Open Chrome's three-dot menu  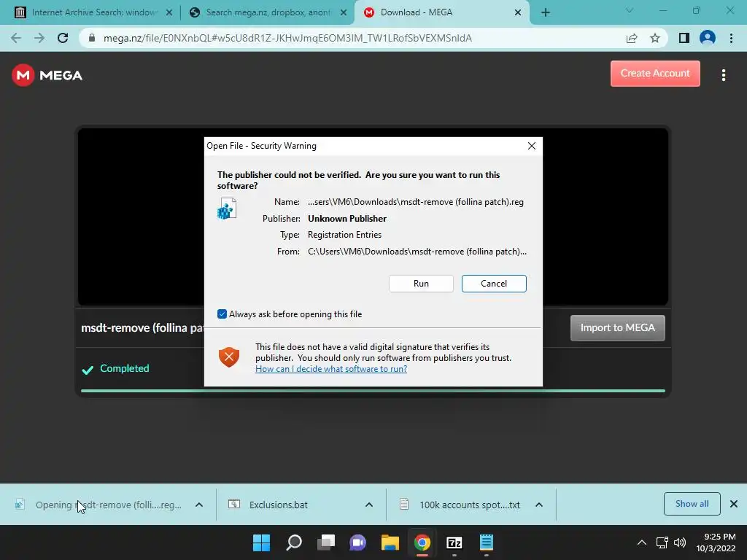point(731,38)
